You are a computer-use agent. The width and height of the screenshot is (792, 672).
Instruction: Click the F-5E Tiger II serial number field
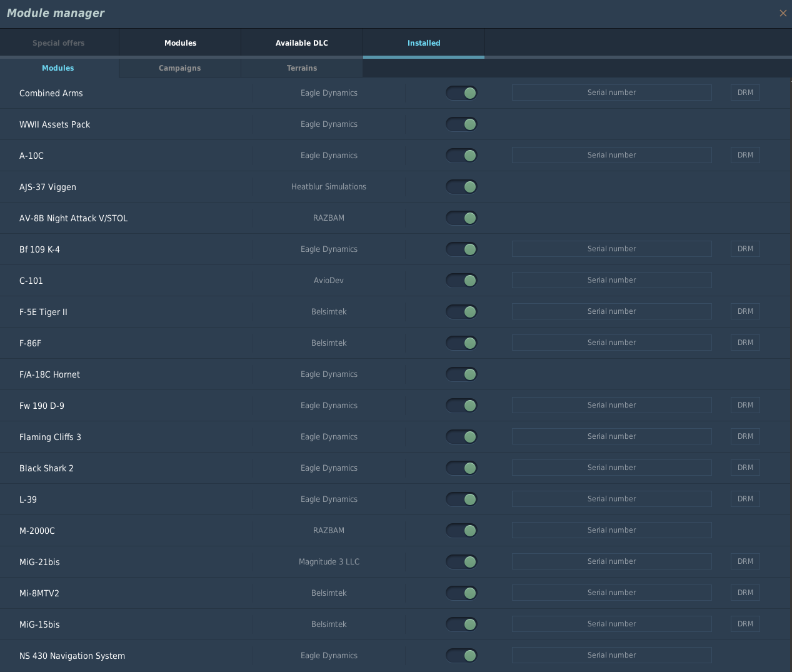611,311
